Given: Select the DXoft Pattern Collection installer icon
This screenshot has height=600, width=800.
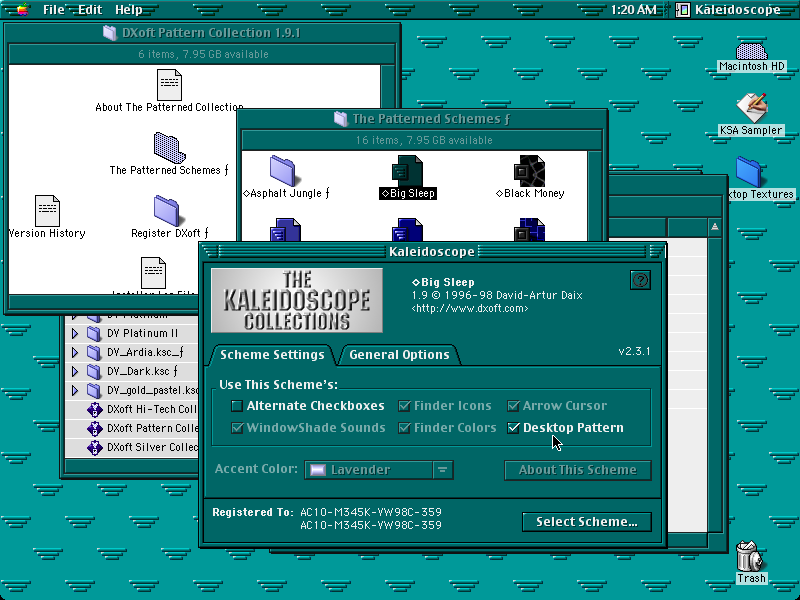Looking at the screenshot, I should pyautogui.click(x=94, y=428).
